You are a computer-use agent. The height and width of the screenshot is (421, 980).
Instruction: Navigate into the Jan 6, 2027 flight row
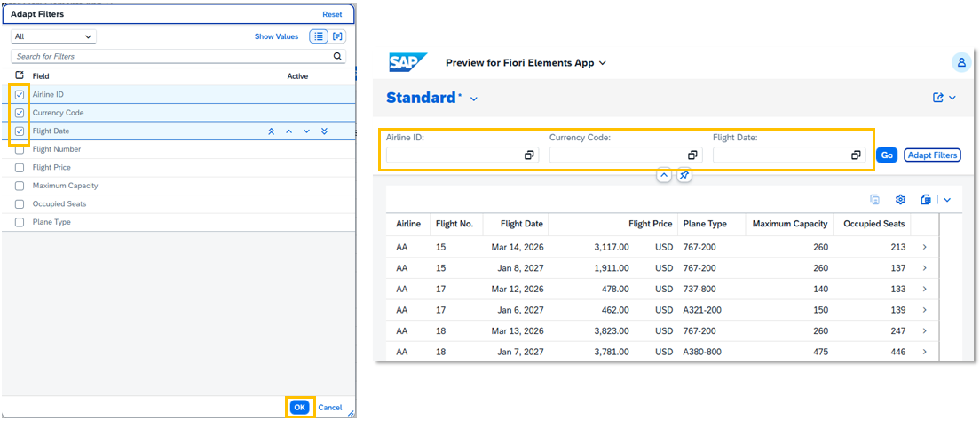click(924, 310)
